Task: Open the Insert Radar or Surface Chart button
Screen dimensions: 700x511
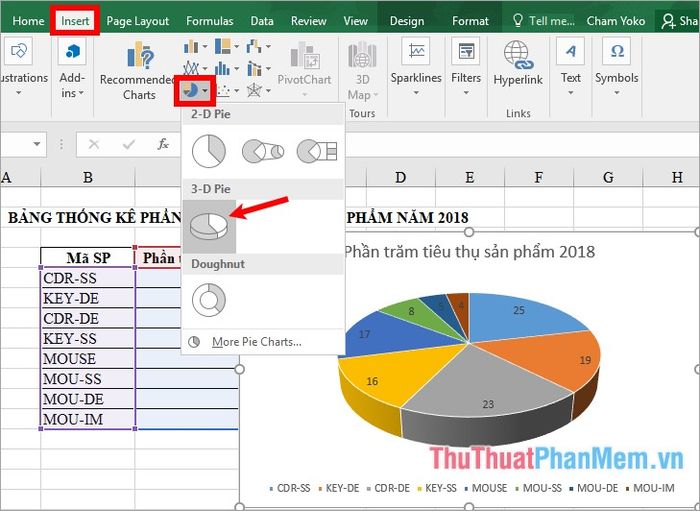Action: tap(258, 91)
